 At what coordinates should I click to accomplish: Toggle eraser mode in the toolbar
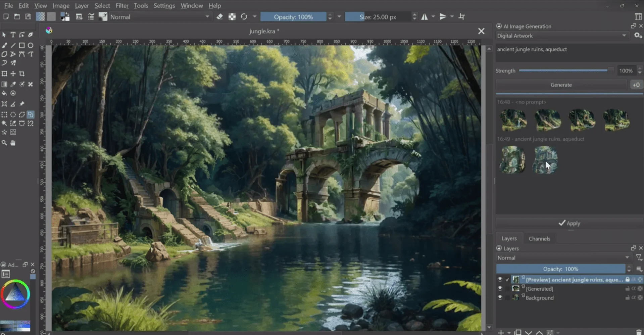tap(220, 17)
